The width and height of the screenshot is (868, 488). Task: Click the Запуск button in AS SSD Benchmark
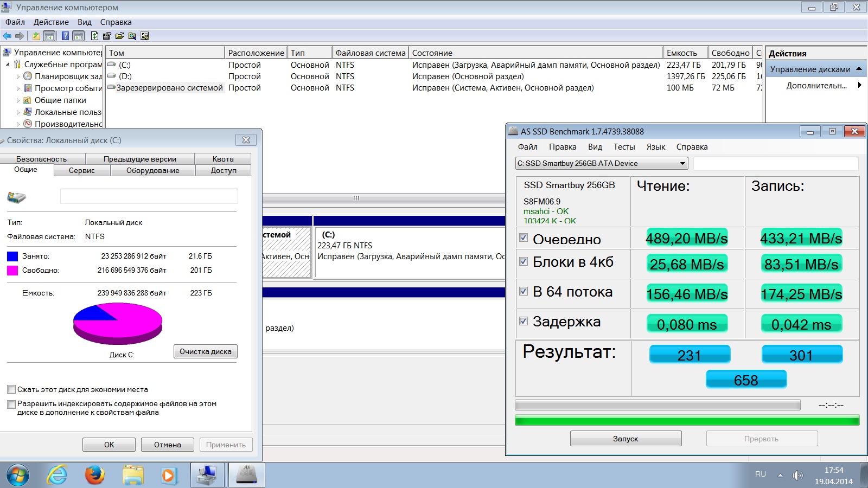pos(626,439)
